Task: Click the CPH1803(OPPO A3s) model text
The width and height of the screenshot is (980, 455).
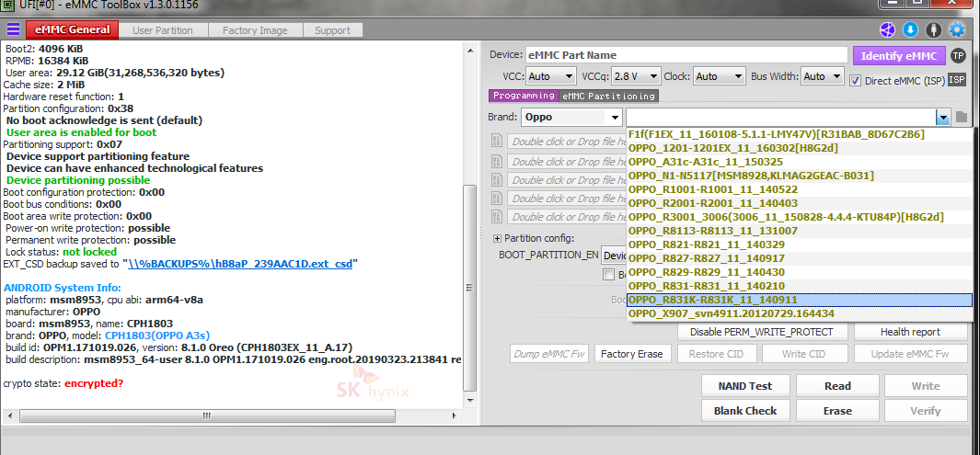Action: 156,336
